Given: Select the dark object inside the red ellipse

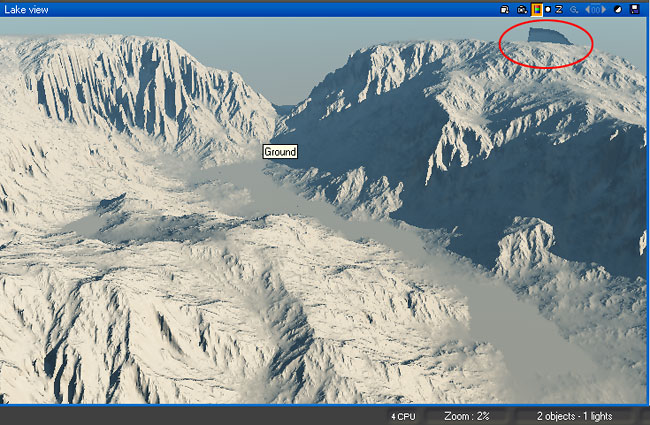Looking at the screenshot, I should tap(549, 35).
